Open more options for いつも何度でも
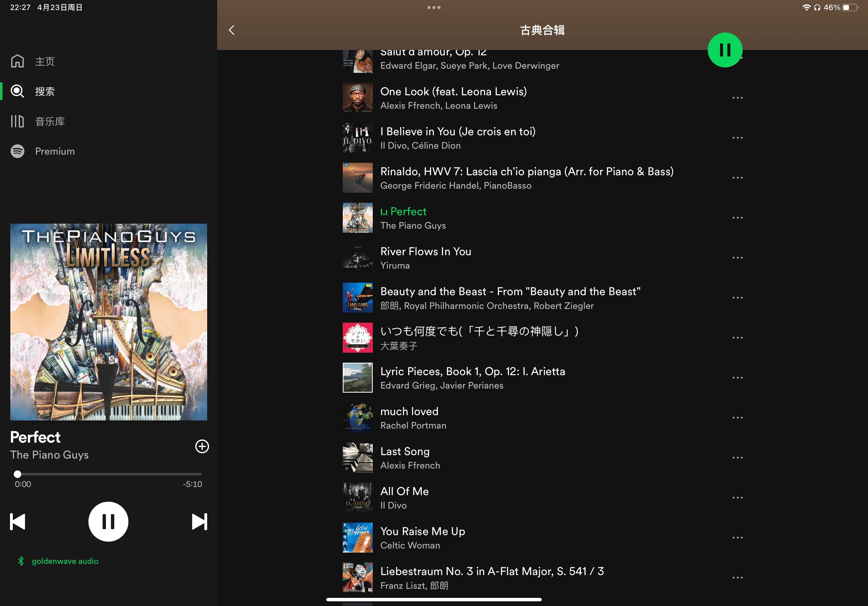Image resolution: width=868 pixels, height=606 pixels. click(x=737, y=338)
